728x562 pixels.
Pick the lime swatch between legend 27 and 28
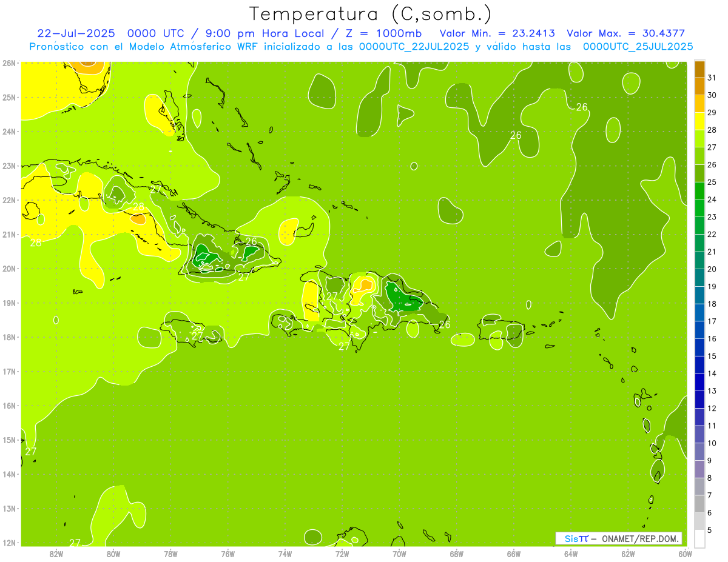pos(699,139)
